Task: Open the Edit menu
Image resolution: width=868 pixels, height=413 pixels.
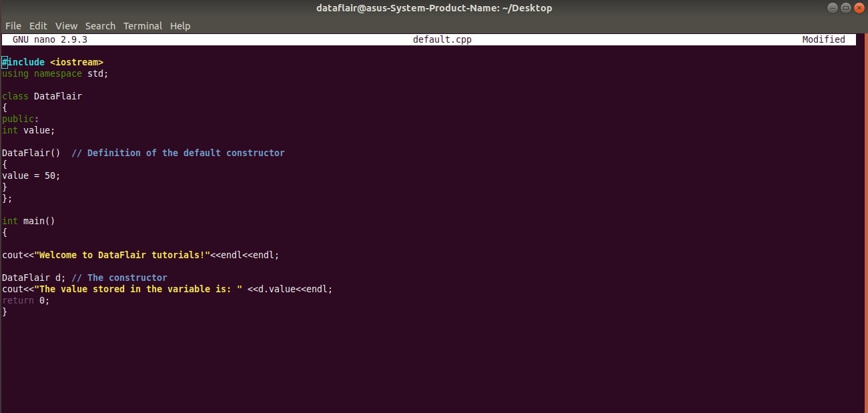Action: coord(38,25)
